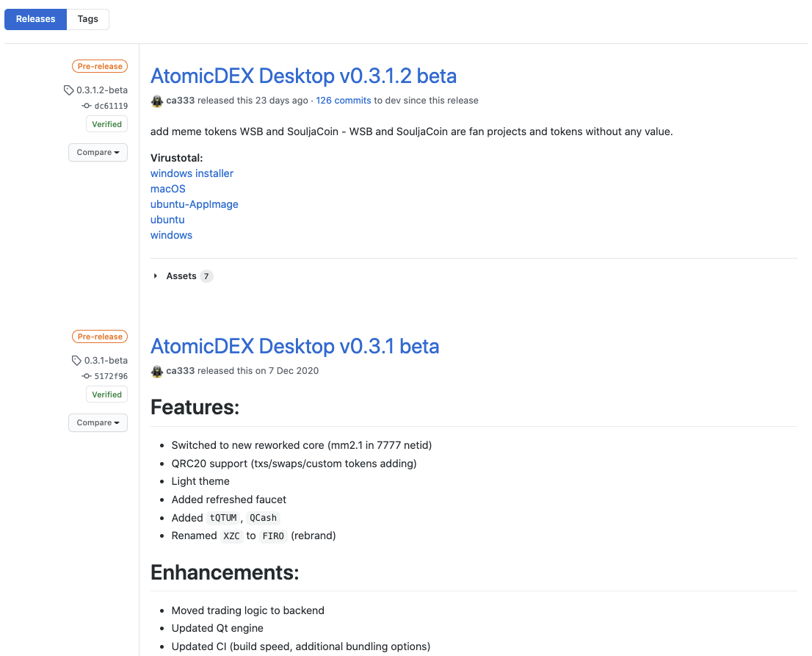
Task: Open AtomicDEX Desktop v0.3.1.2 beta release title
Action: point(303,76)
